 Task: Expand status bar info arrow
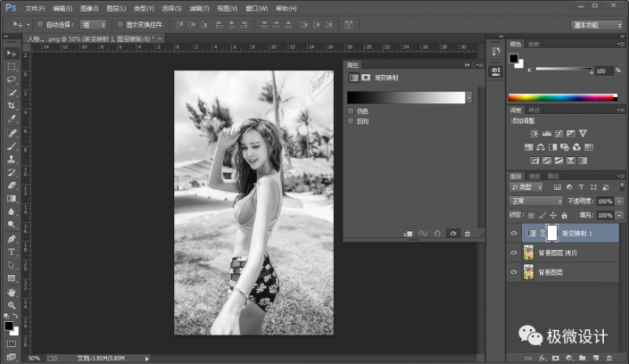tap(147, 359)
